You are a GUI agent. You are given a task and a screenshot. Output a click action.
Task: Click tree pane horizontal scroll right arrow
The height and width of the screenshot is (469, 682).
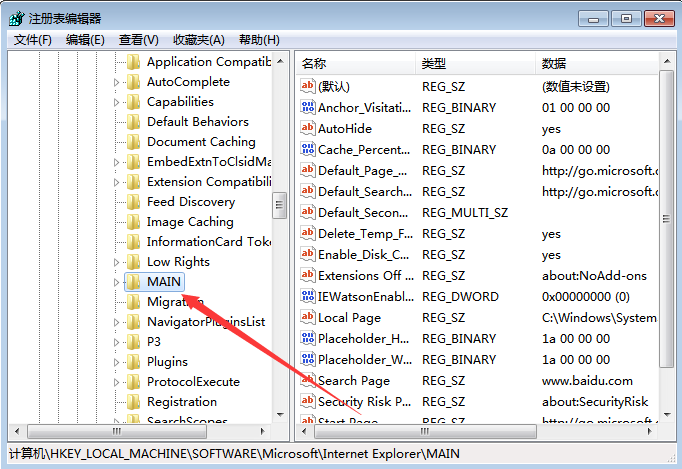coord(262,431)
